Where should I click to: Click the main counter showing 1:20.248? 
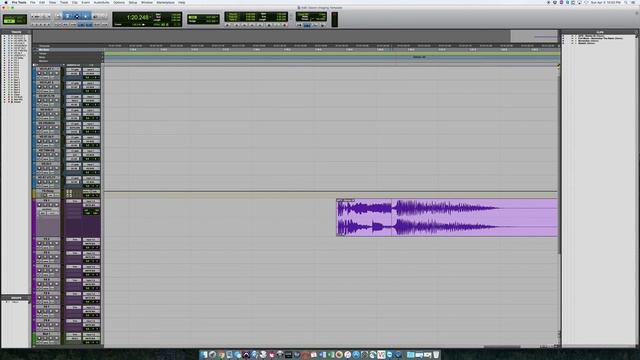pyautogui.click(x=138, y=17)
